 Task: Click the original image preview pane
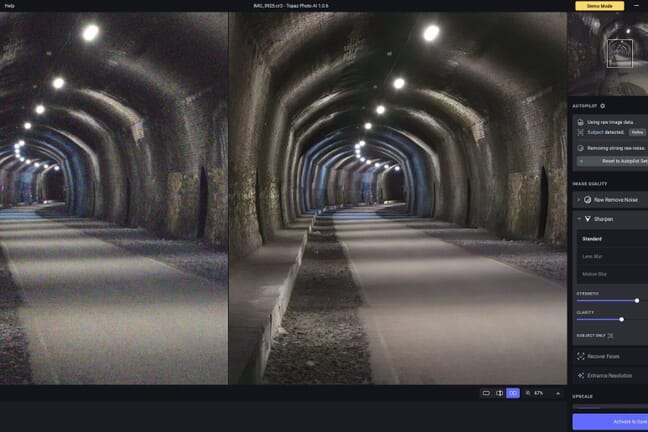[x=114, y=198]
